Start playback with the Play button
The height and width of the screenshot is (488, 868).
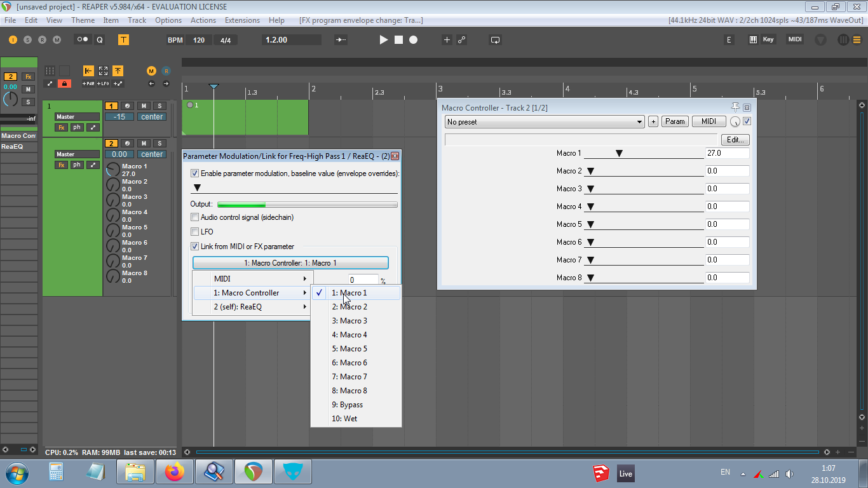coord(383,39)
